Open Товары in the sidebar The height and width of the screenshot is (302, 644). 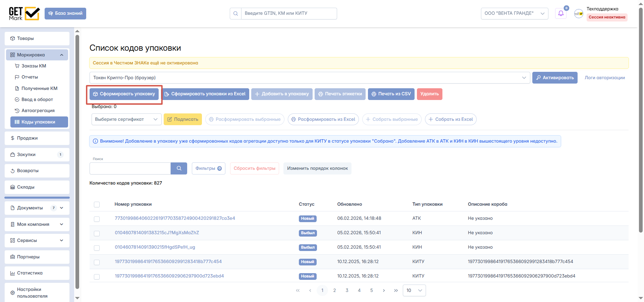coord(37,39)
